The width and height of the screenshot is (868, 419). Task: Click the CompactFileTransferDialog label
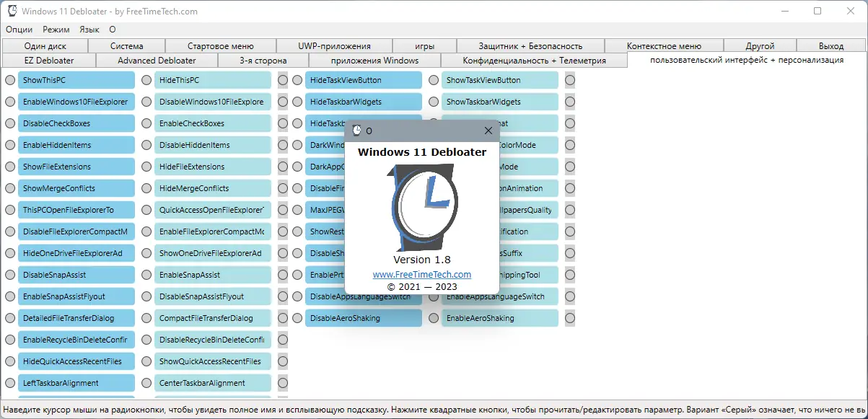(213, 318)
